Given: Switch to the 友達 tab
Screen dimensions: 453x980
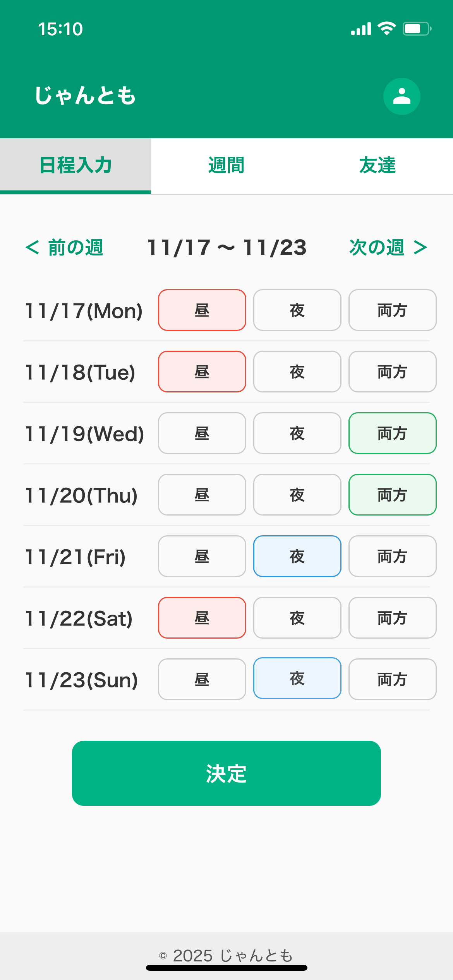Looking at the screenshot, I should [x=377, y=166].
